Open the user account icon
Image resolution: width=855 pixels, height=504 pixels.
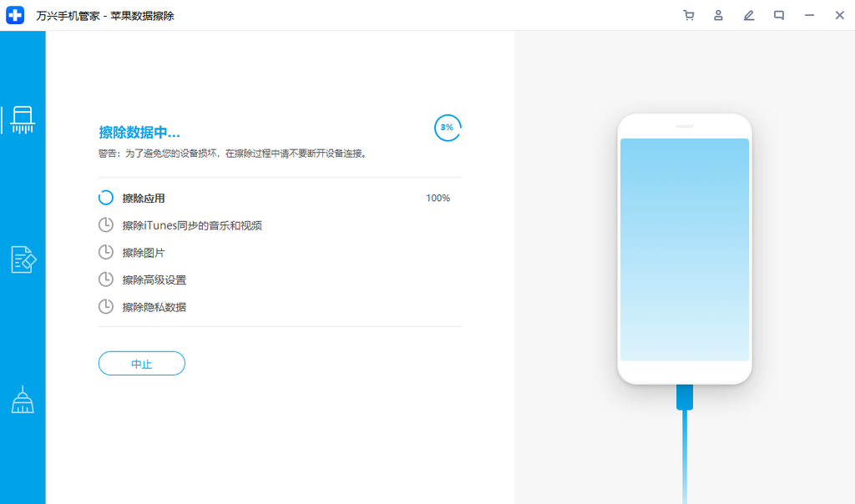[718, 15]
